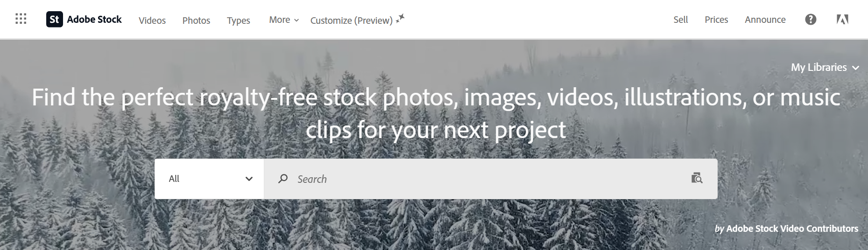Expand the My Libraries dropdown
The image size is (868, 250).
825,67
